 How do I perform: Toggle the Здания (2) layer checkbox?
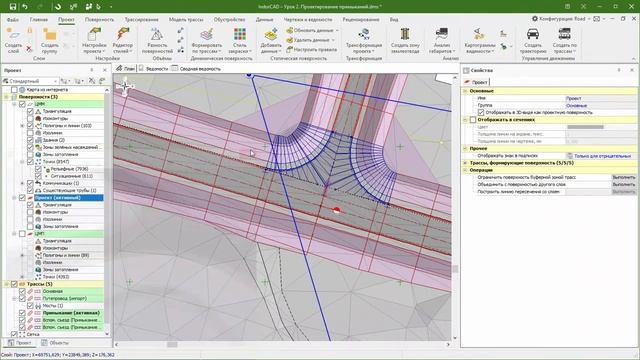pos(30,140)
